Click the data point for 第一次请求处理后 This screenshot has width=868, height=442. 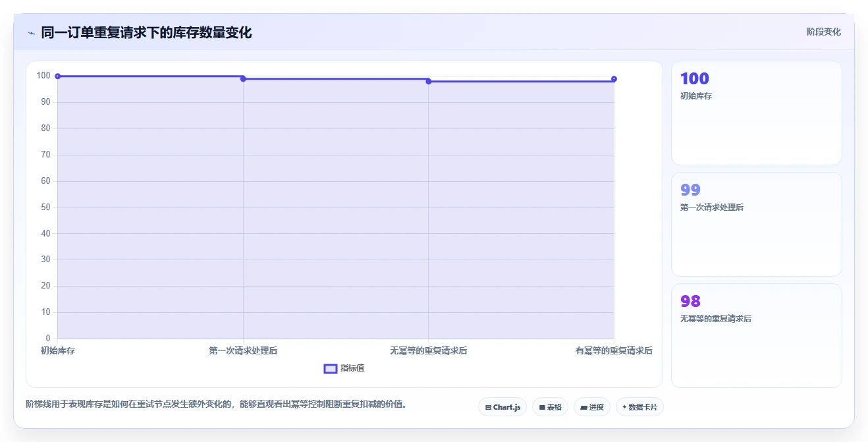[243, 79]
